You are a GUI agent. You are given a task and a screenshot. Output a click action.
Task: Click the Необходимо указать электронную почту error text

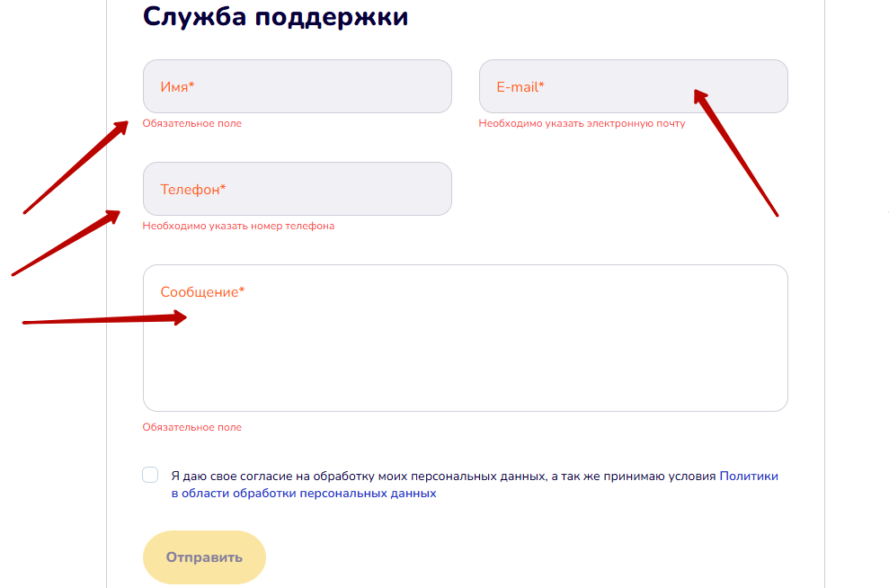582,123
